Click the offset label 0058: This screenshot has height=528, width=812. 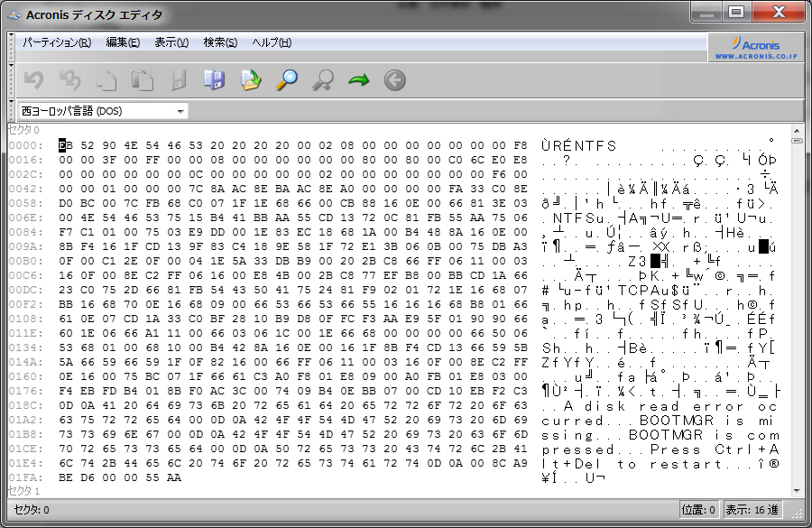[26, 203]
